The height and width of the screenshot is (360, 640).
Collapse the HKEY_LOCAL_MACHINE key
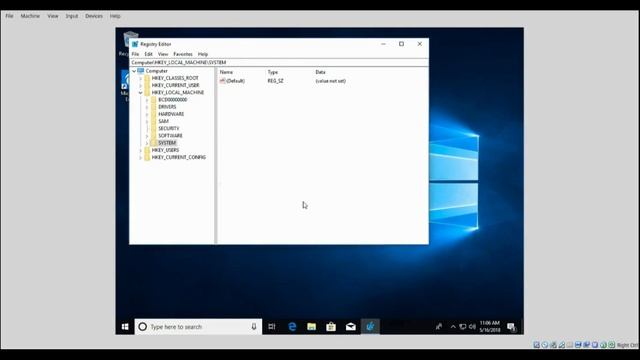point(140,93)
